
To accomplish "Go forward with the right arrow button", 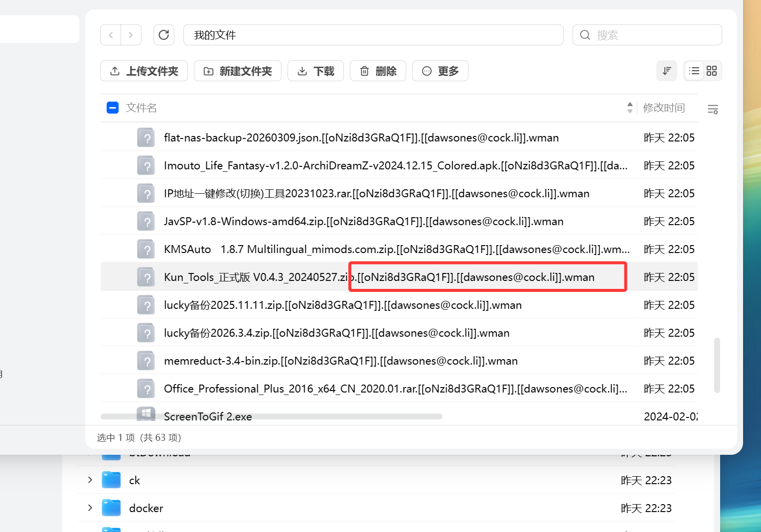I will click(131, 35).
